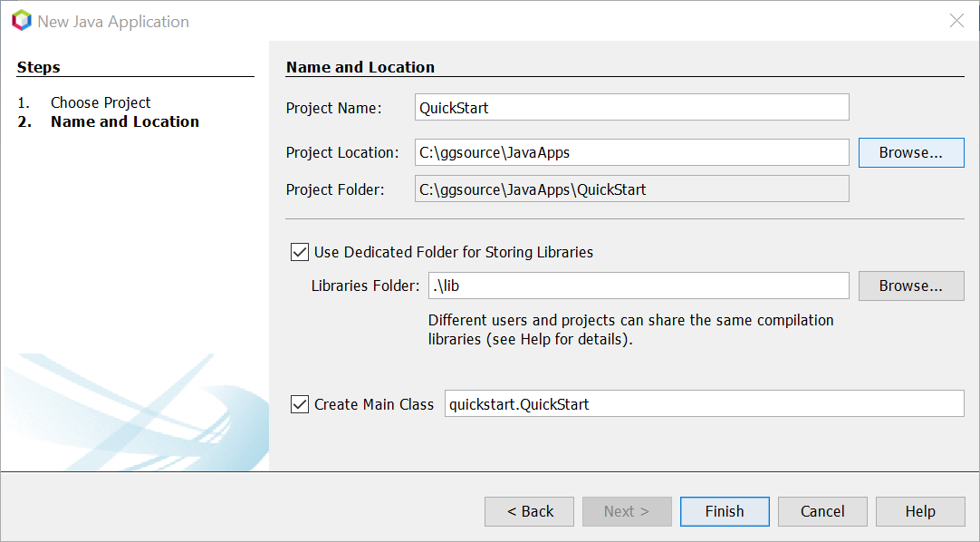980x542 pixels.
Task: Toggle Use Dedicated Folder for Storing Libraries
Action: click(300, 252)
